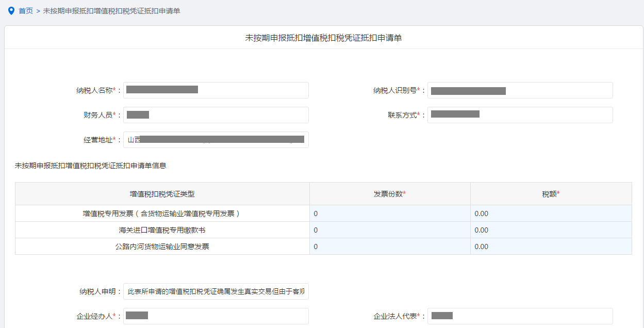The image size is (644, 328).
Task: Edit 发票份数 for 海关进口增值税专用缴款书
Action: pyautogui.click(x=390, y=230)
